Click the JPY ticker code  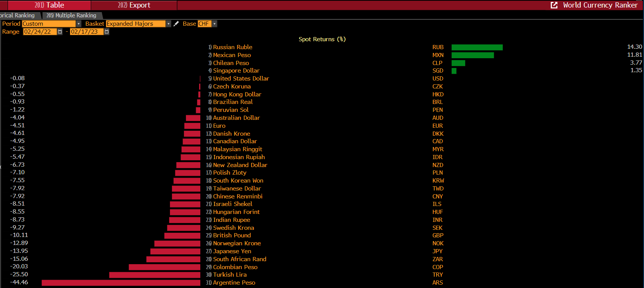pyautogui.click(x=438, y=251)
